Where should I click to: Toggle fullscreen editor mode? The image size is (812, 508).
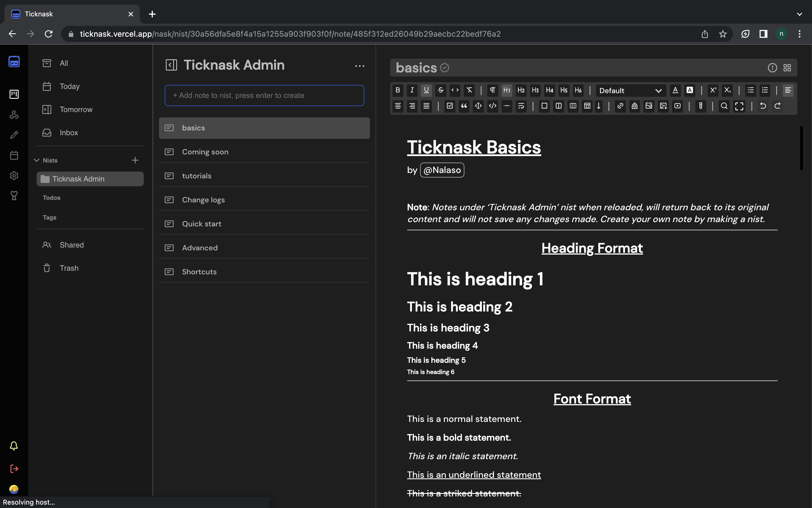739,106
